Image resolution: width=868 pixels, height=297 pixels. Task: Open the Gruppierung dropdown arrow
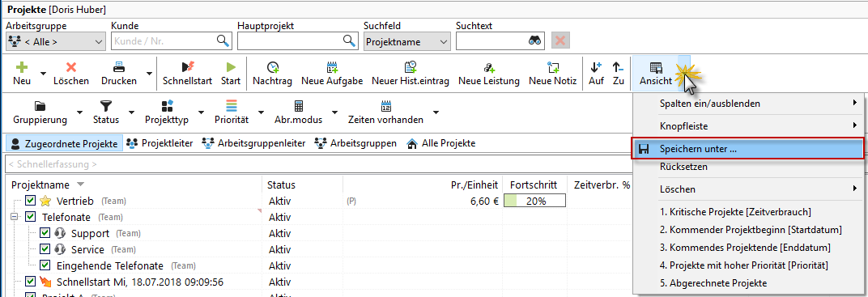pyautogui.click(x=79, y=112)
